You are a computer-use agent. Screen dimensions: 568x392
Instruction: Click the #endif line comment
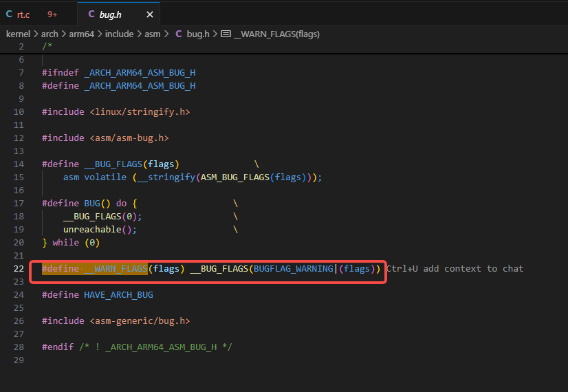click(x=155, y=347)
